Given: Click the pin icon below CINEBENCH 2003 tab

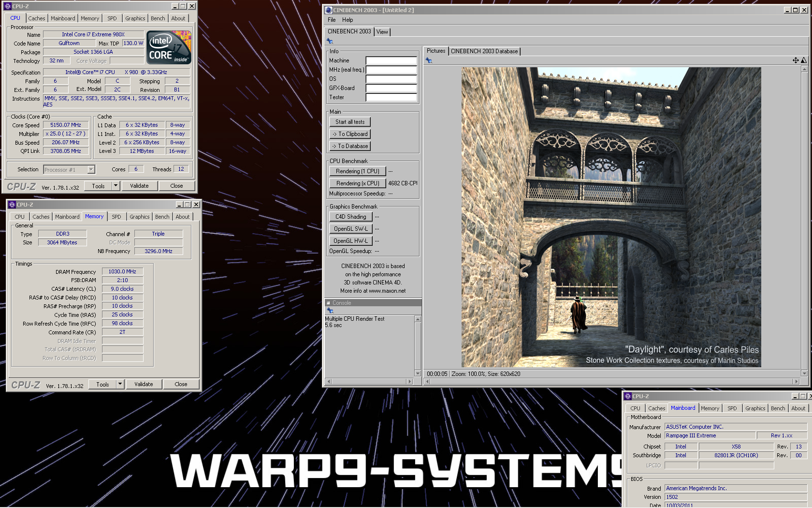Looking at the screenshot, I should coord(330,41).
